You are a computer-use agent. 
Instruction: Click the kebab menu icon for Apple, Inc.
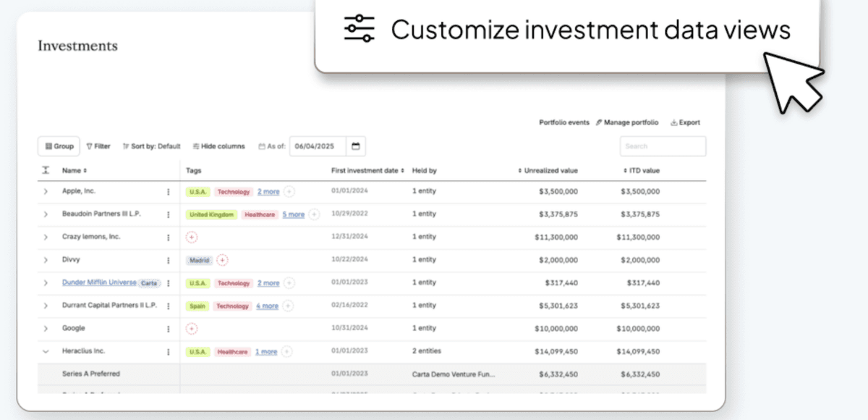point(169,192)
